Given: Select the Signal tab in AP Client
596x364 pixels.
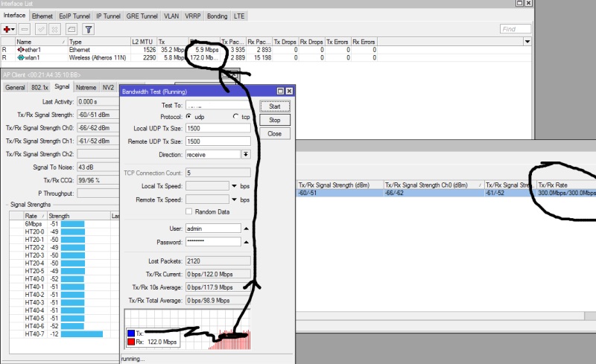Looking at the screenshot, I should tap(62, 86).
